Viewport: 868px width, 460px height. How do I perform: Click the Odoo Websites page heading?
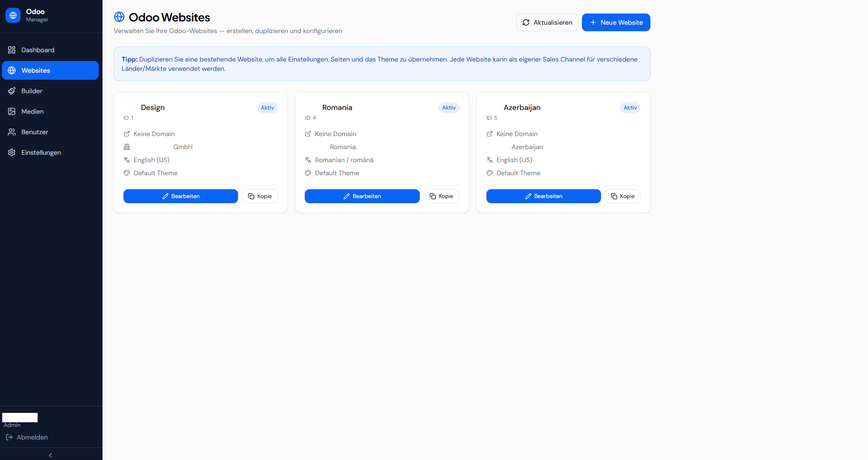(169, 17)
